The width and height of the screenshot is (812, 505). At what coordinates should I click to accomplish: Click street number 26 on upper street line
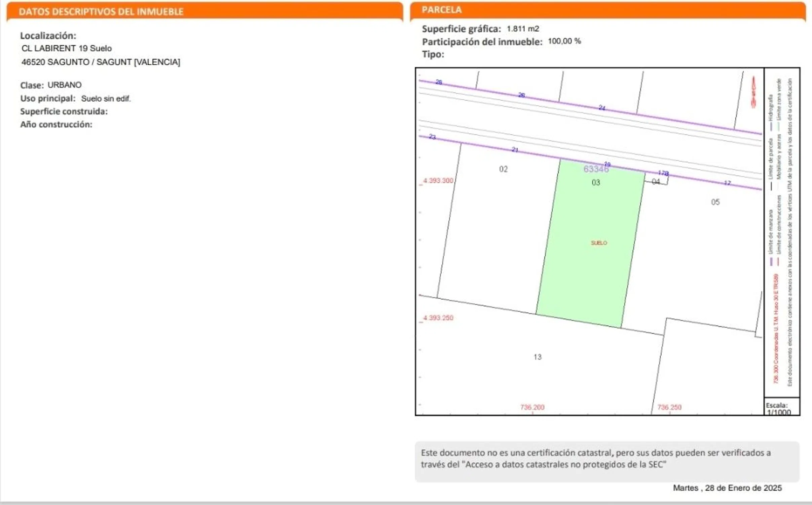[521, 95]
